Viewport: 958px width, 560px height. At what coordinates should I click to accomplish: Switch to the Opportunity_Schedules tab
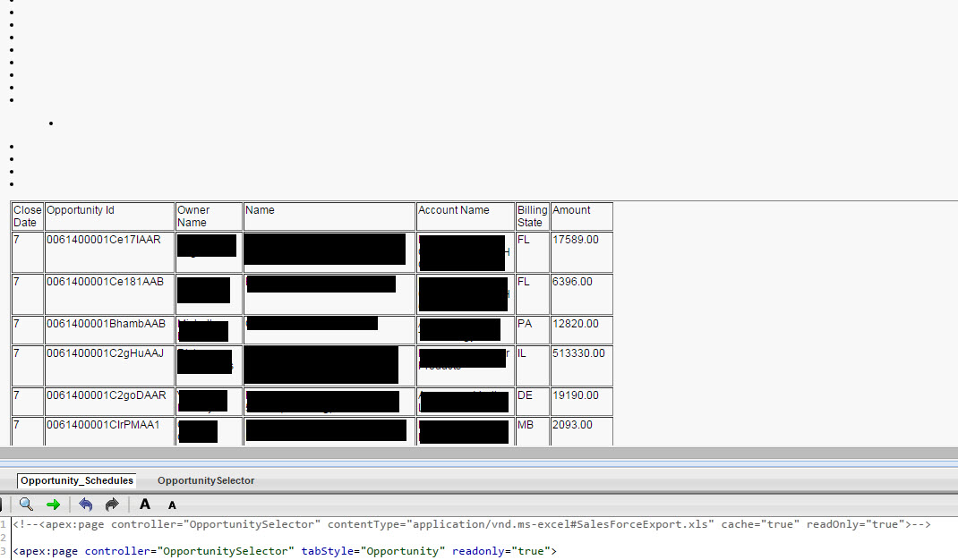(77, 480)
